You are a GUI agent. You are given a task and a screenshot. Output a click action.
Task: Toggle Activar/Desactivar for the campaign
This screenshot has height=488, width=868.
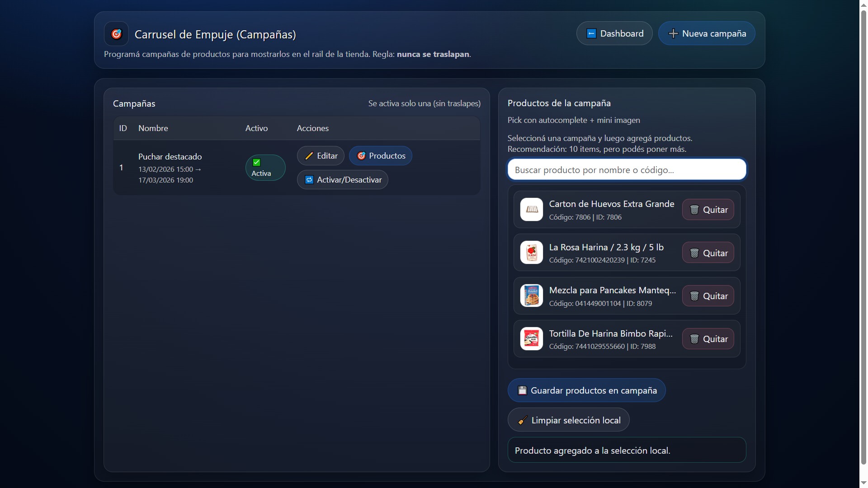[342, 180]
